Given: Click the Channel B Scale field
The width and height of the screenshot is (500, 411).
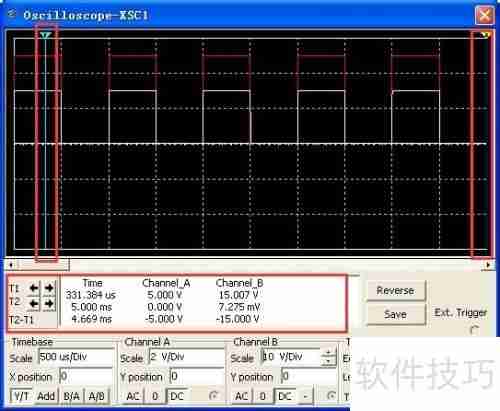Looking at the screenshot, I should tap(290, 357).
